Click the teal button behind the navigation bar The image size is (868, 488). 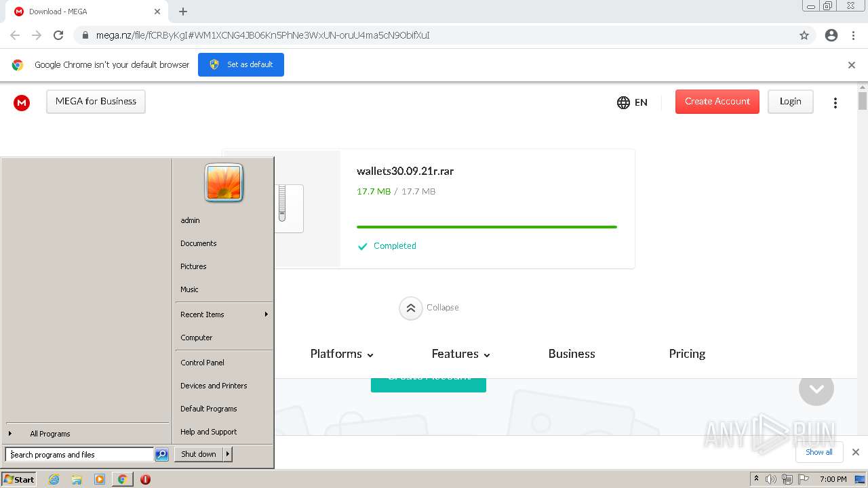(x=429, y=385)
